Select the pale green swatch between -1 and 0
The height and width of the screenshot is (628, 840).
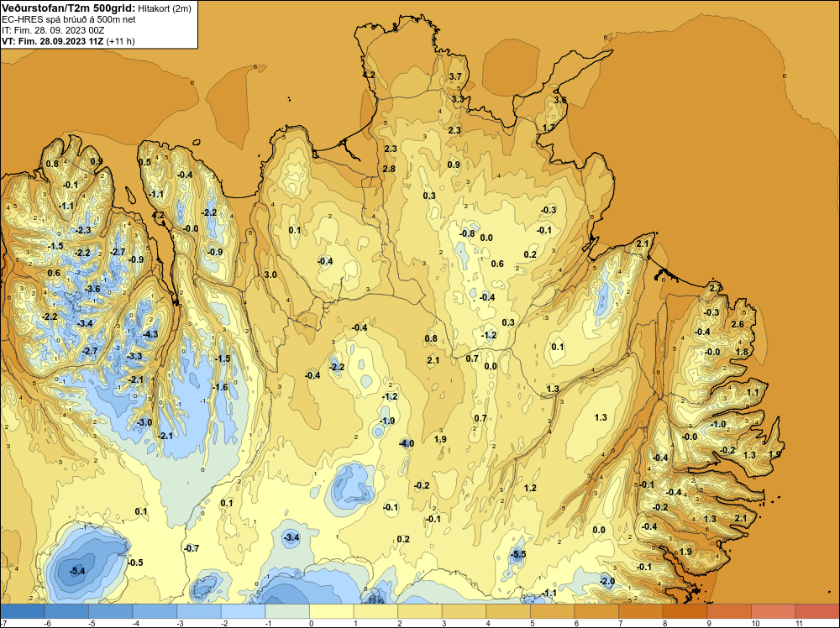click(287, 611)
